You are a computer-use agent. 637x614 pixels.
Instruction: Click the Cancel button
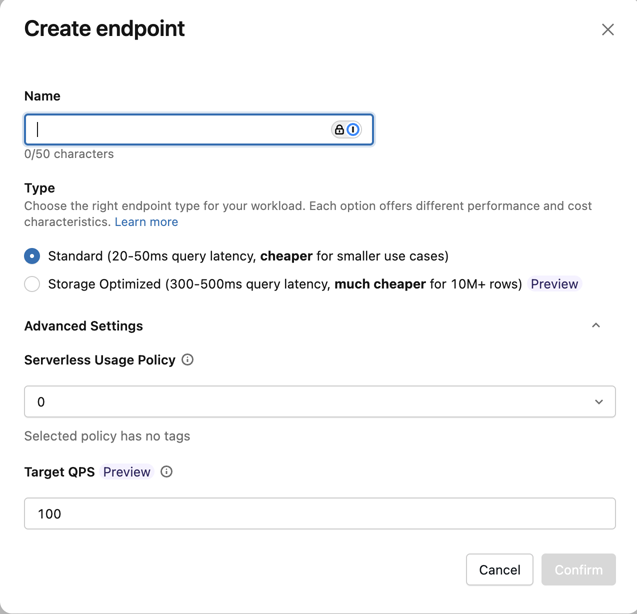tap(499, 570)
